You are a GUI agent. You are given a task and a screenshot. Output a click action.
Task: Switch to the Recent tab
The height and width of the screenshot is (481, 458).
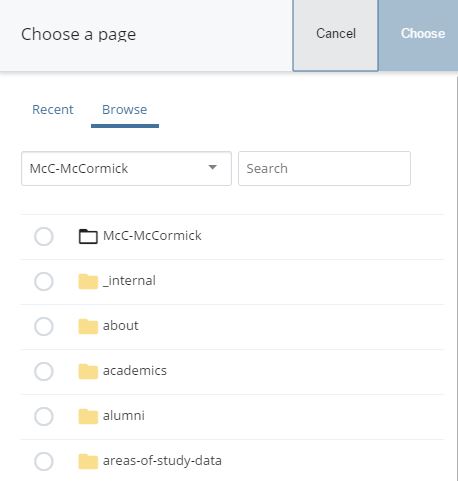(53, 110)
